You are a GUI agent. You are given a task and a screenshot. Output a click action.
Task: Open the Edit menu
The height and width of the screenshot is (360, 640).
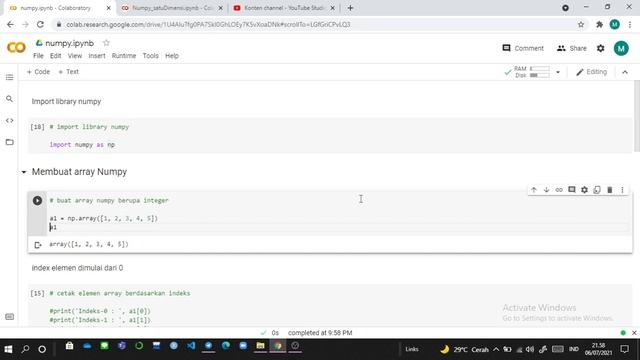(x=56, y=56)
